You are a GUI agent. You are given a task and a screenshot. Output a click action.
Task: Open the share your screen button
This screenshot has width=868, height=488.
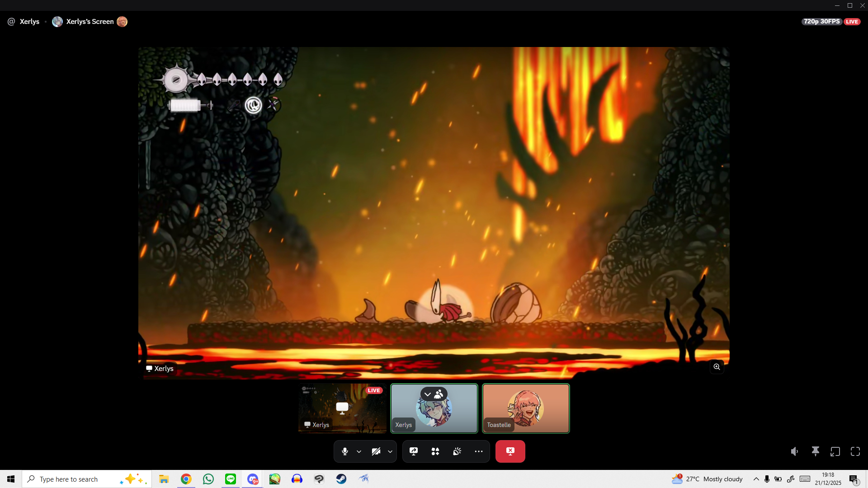[x=413, y=451]
